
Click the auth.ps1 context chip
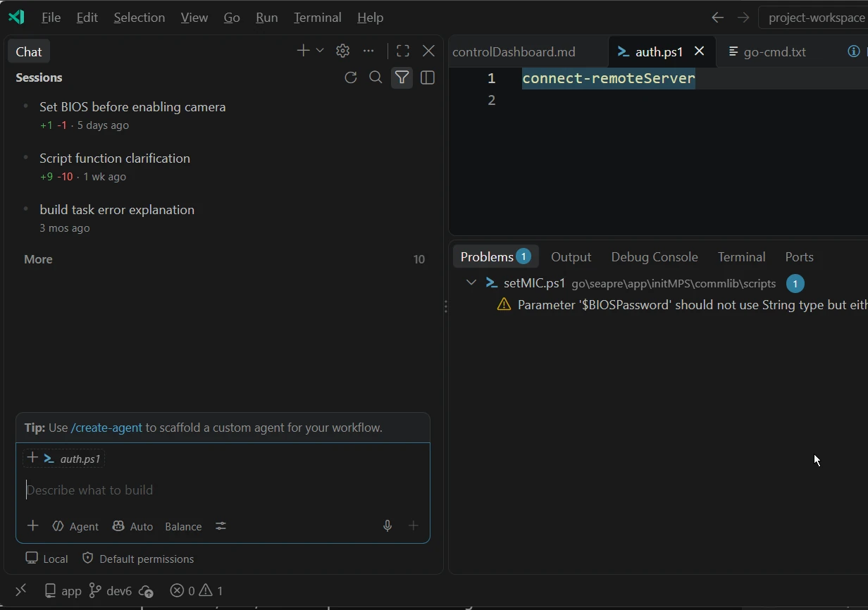click(x=73, y=459)
